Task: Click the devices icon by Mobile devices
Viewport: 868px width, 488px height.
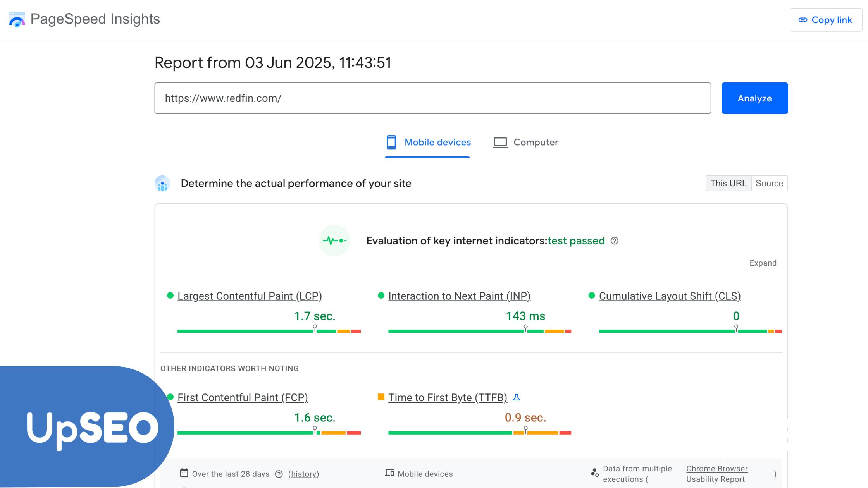Action: [389, 473]
